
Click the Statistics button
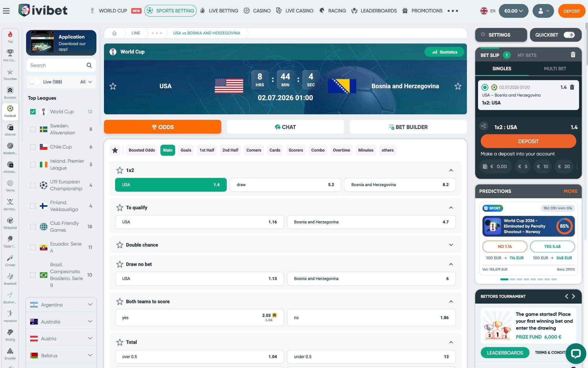point(444,52)
